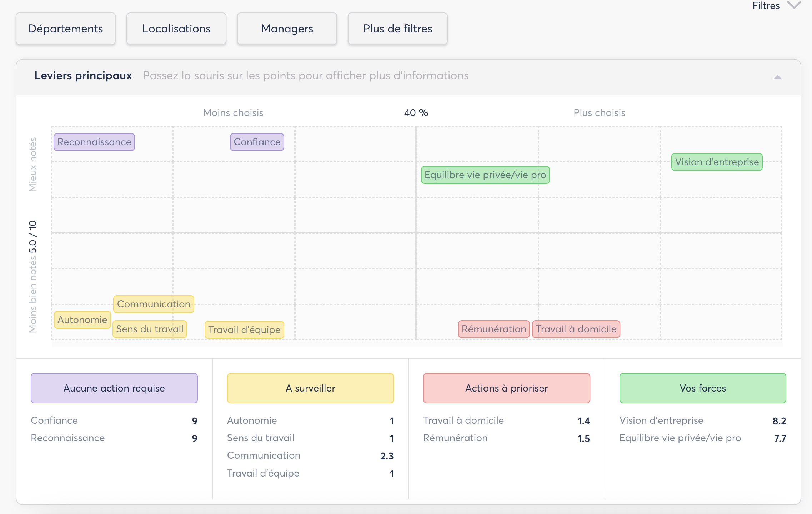Viewport: 812px width, 514px height.
Task: Click the purple Aucune action requise legend
Action: coord(114,388)
